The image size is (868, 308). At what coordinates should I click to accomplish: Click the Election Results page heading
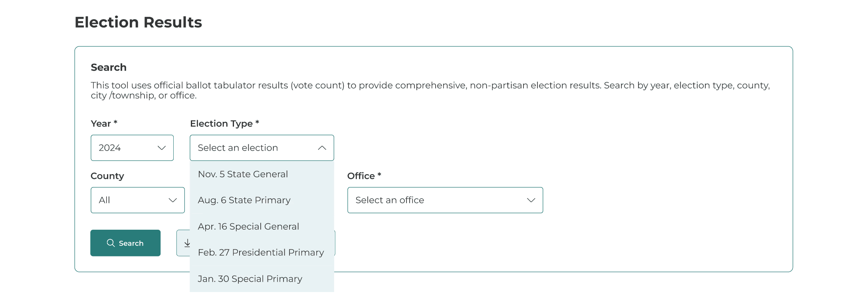point(138,22)
